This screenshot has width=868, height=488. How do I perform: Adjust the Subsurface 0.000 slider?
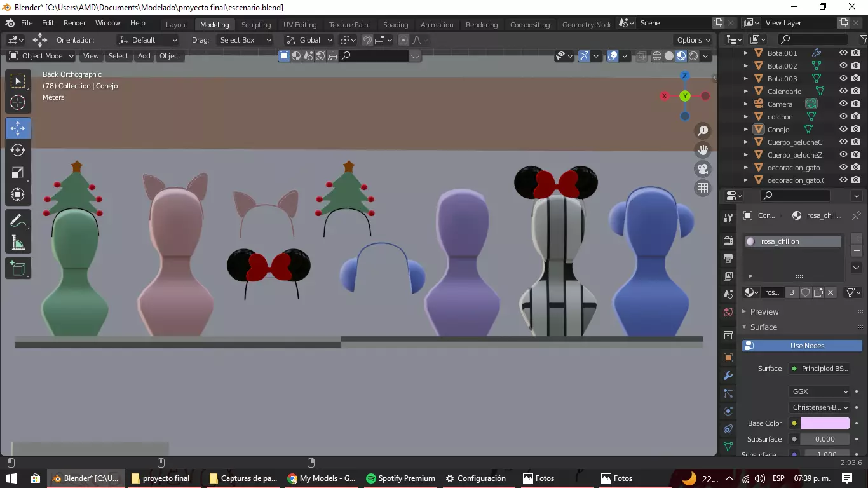[x=825, y=439]
